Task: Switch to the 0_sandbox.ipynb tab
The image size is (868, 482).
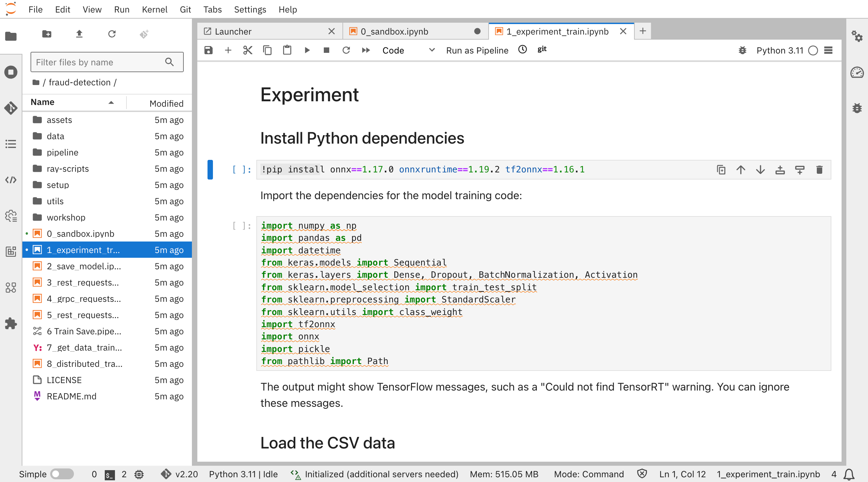Action: click(394, 32)
